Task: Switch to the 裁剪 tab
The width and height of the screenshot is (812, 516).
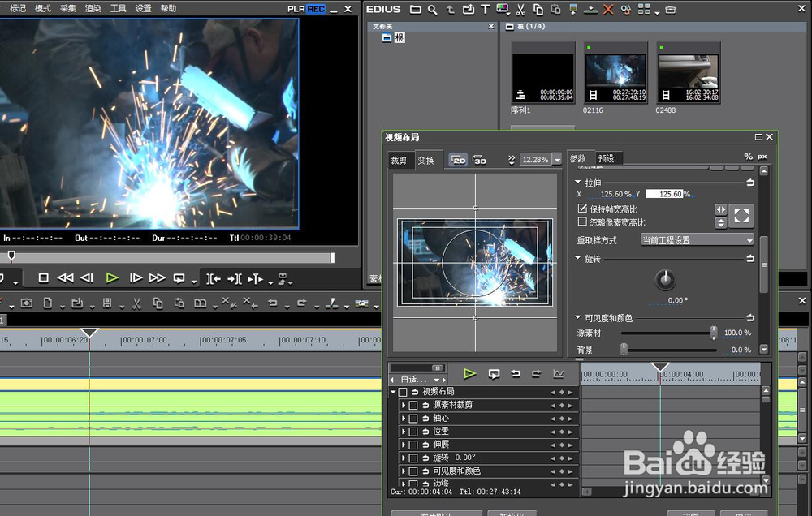Action: 399,161
